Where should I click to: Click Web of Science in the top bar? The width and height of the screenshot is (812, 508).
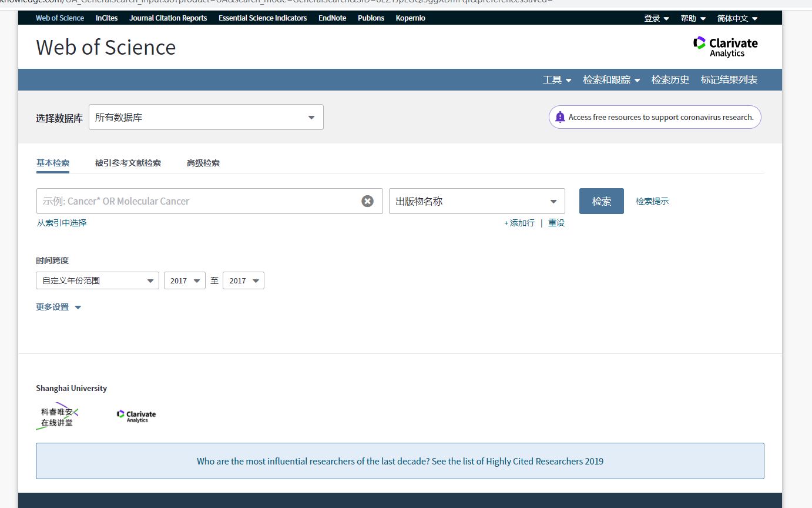[60, 18]
